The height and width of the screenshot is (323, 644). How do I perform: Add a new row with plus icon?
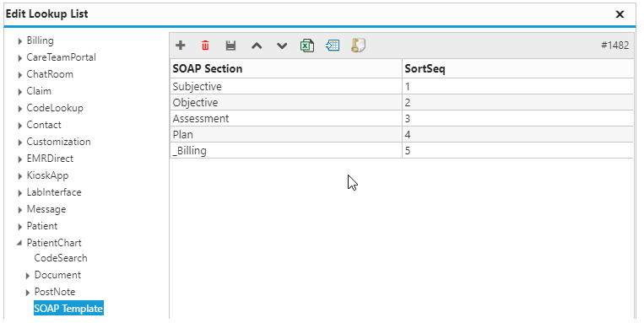pos(181,46)
